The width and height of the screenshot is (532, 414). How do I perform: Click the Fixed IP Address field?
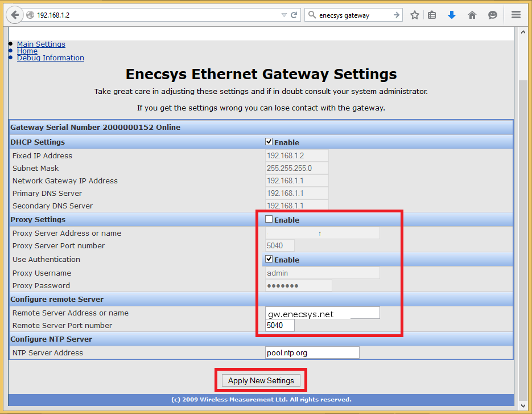297,155
